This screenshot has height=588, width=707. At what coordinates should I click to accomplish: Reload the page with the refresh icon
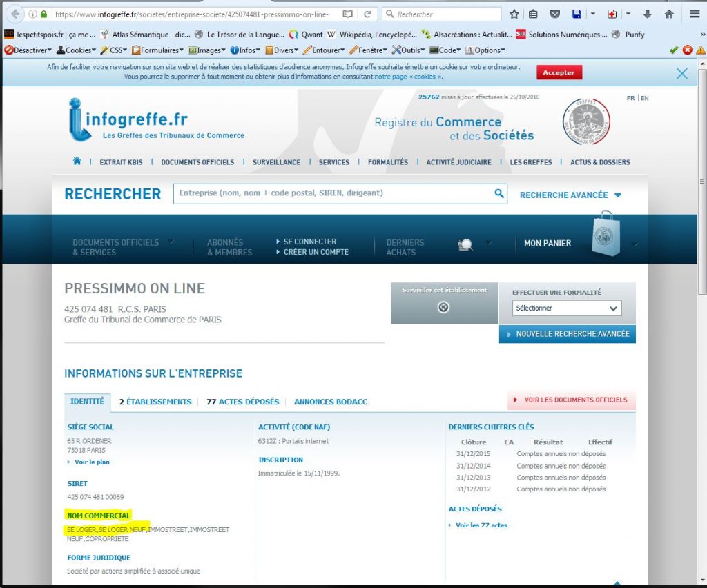tap(367, 14)
